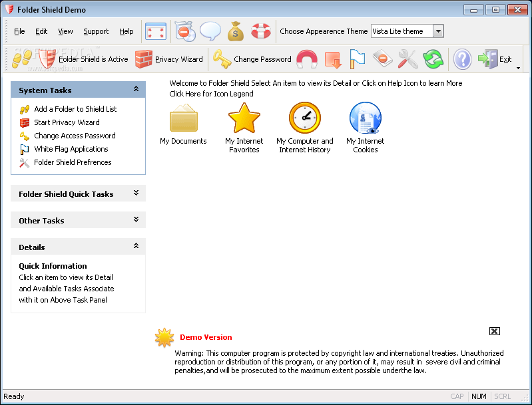Open the File menu
Screen dimensions: 532x405
[x=19, y=31]
